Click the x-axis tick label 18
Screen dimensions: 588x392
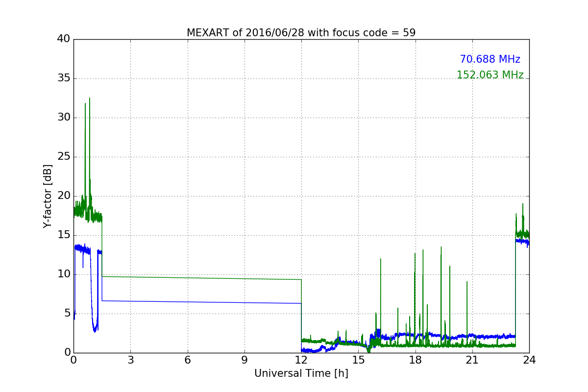click(415, 360)
